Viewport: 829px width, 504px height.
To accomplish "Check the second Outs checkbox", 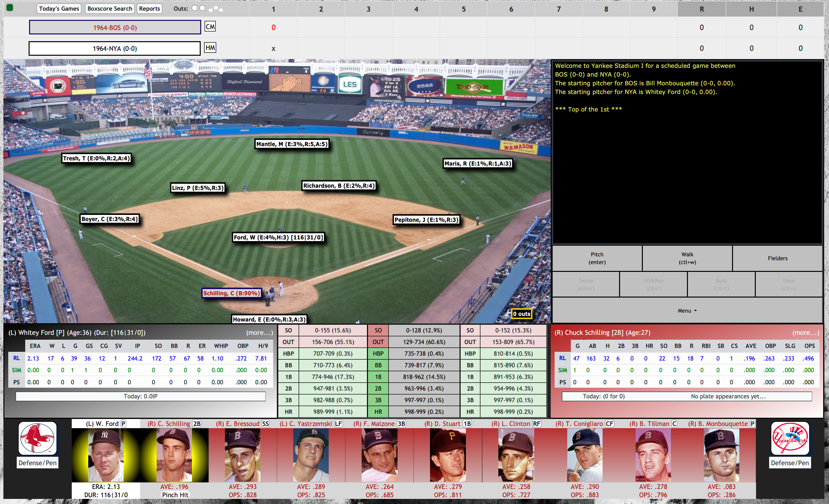I will coord(203,8).
